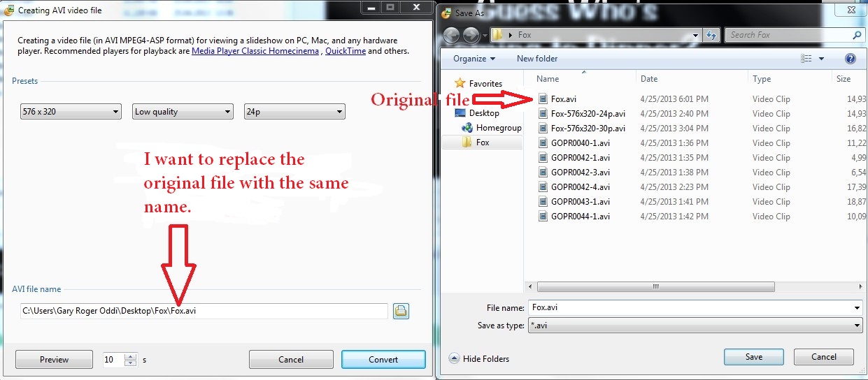
Task: Click the Convert button
Action: click(383, 360)
